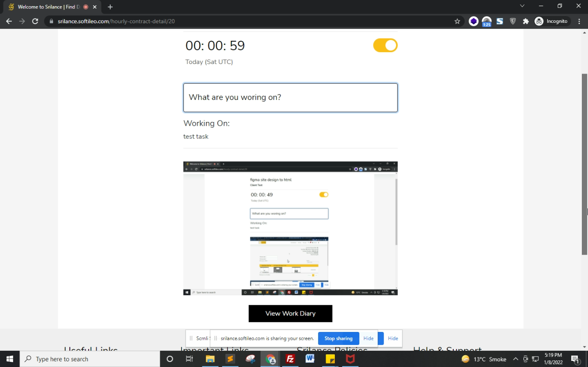The image size is (588, 367).
Task: Click the View Work Diary button
Action: [x=290, y=314]
